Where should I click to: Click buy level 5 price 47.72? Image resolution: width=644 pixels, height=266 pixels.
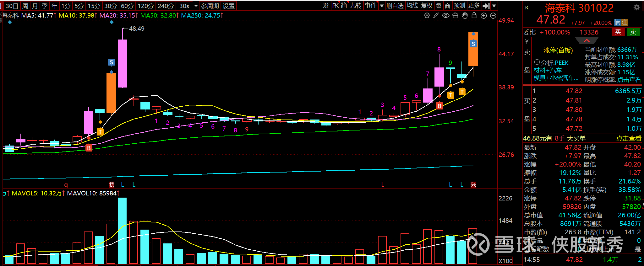coord(574,129)
